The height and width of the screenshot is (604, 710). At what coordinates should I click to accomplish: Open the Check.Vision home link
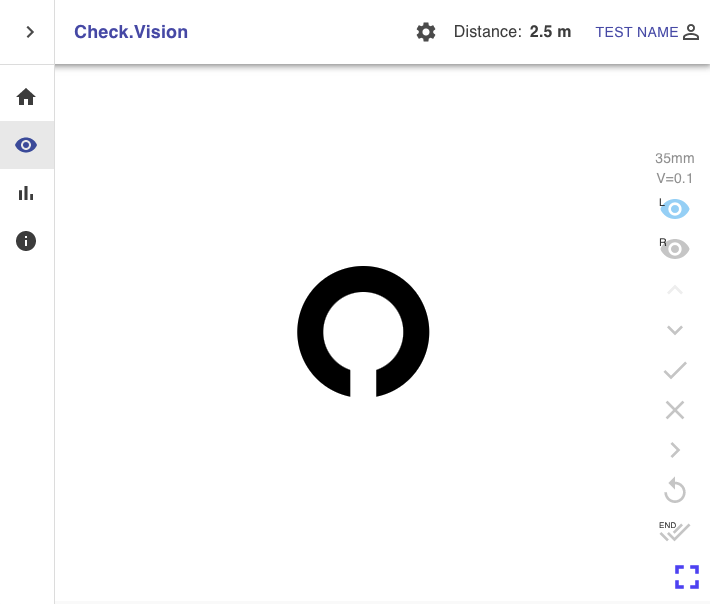(x=131, y=32)
